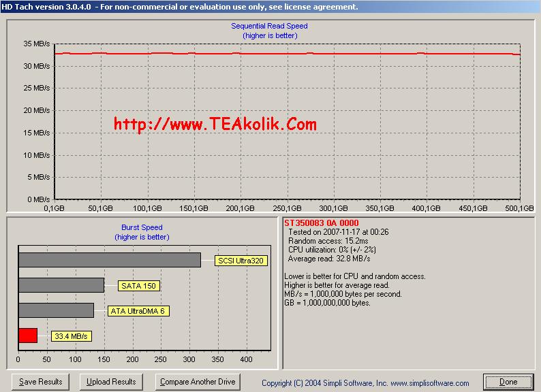Click the Sequential Read Speed chart title
This screenshot has height=392, width=541.
click(x=269, y=26)
